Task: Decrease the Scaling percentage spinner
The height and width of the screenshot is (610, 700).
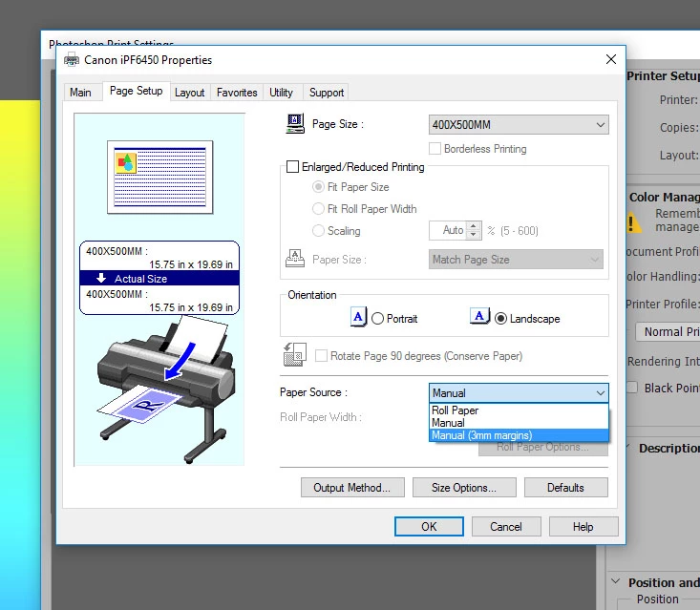Action: point(474,235)
